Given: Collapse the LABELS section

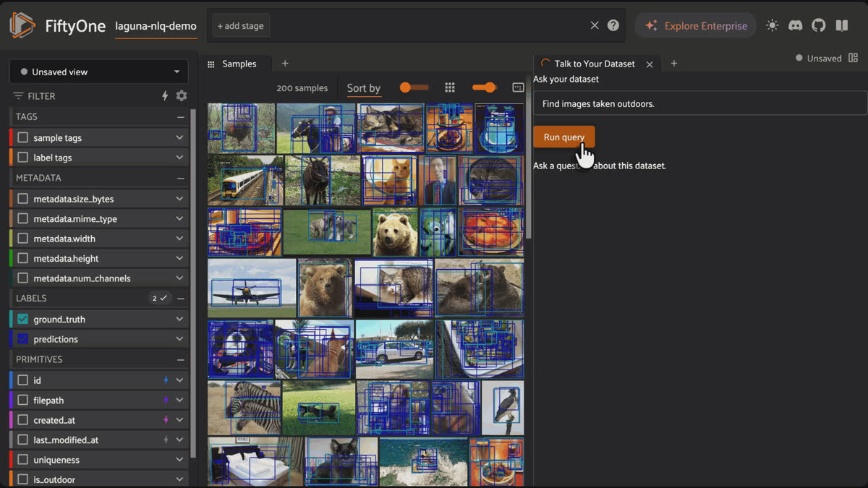Looking at the screenshot, I should 180,298.
